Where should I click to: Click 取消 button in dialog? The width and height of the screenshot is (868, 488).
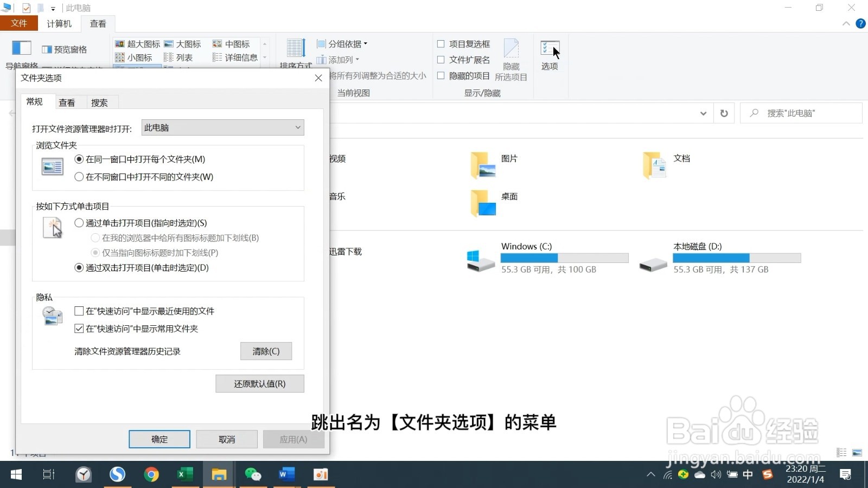pyautogui.click(x=227, y=439)
